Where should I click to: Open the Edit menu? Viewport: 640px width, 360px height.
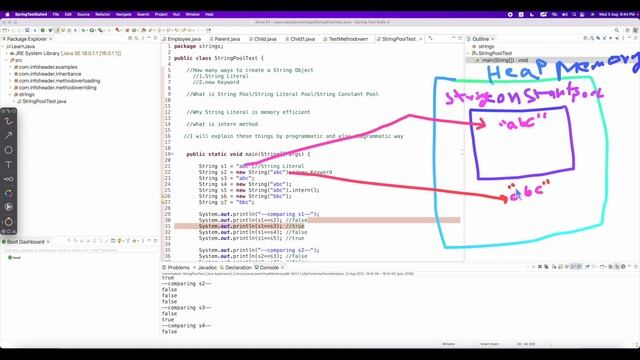[x=68, y=14]
